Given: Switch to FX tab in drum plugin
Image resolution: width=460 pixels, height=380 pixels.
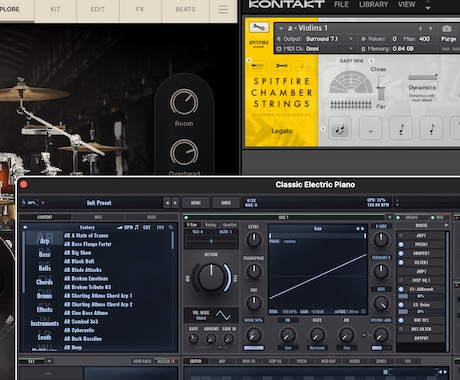Looking at the screenshot, I should click(x=140, y=9).
